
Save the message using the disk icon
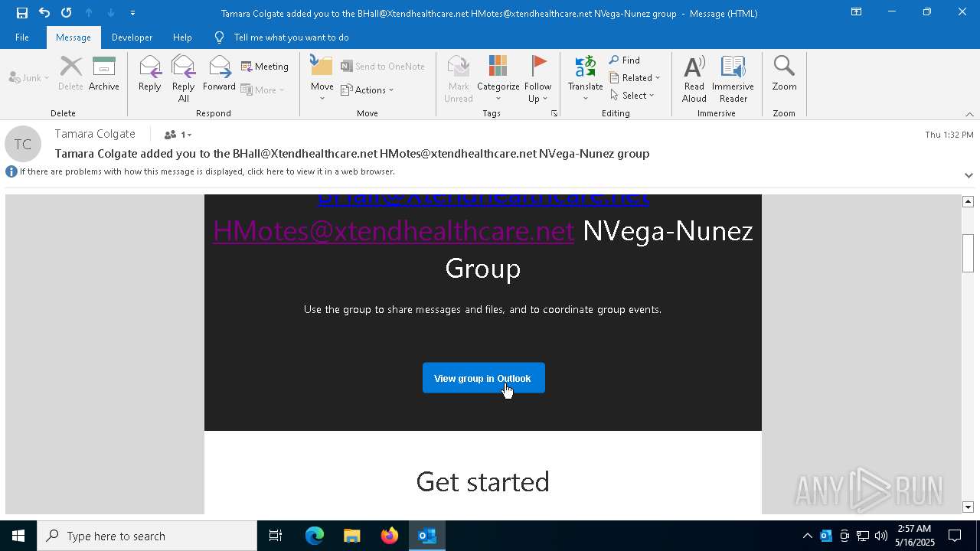[x=22, y=12]
